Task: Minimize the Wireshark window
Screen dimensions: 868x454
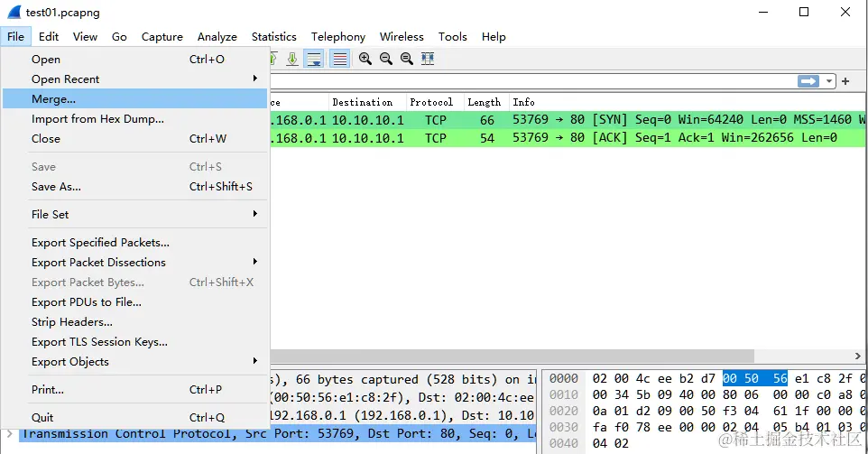Action: (x=763, y=12)
